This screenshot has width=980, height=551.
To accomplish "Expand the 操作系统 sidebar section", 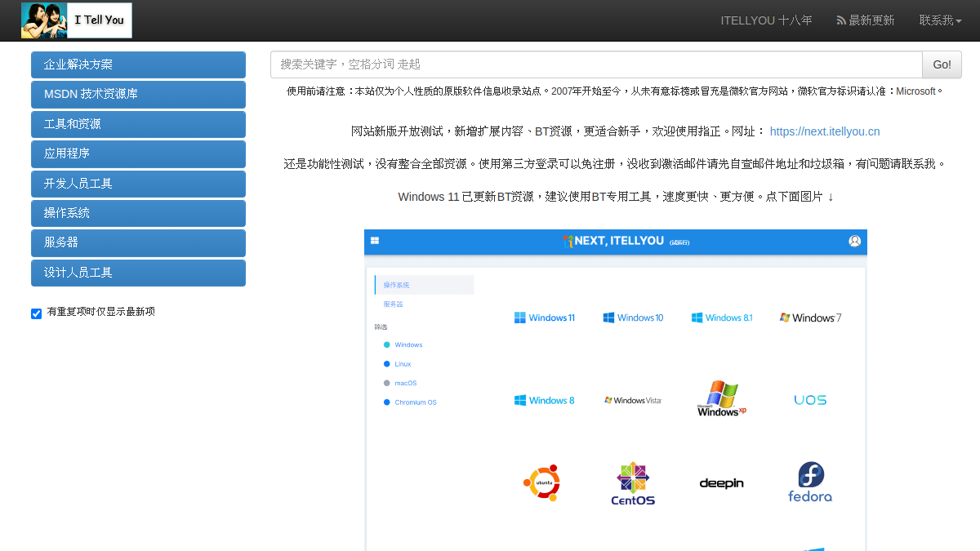I will 138,213.
